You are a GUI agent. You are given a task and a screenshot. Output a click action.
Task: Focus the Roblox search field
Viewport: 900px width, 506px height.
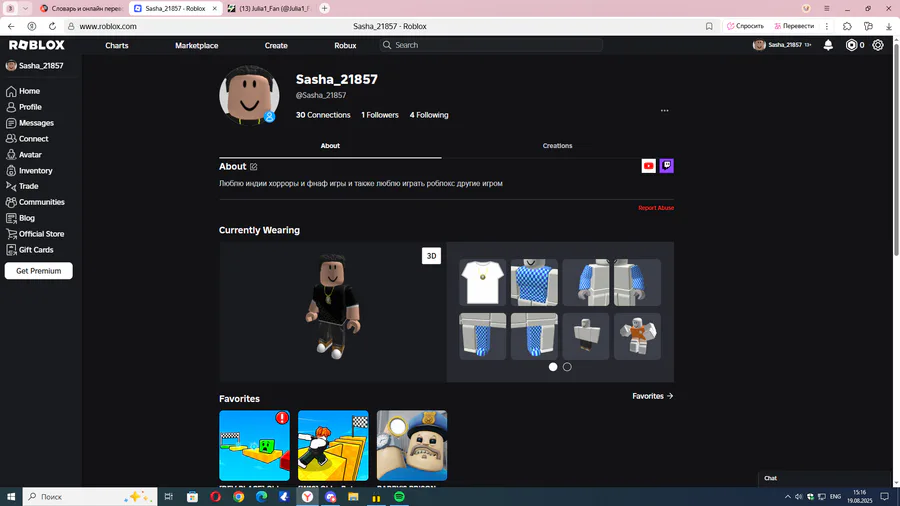pos(491,45)
